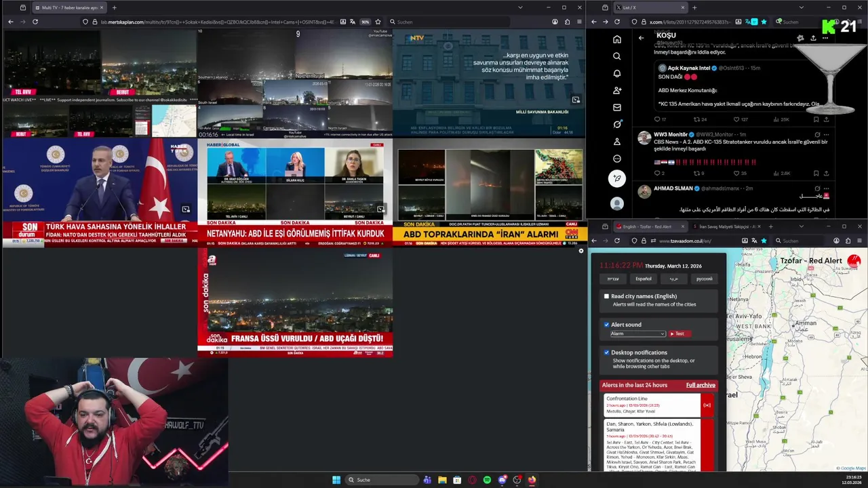Switch Tzofar language to Español
Image resolution: width=868 pixels, height=488 pixels.
pyautogui.click(x=643, y=279)
